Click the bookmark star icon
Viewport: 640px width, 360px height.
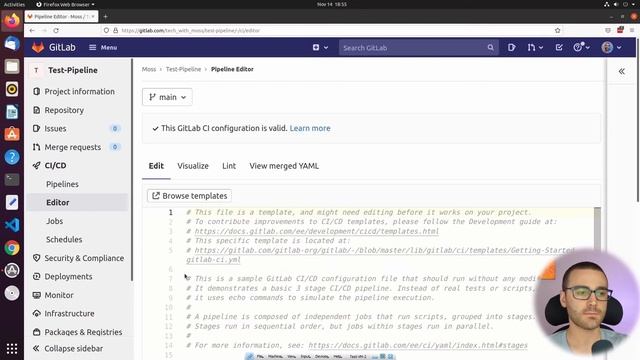(558, 31)
